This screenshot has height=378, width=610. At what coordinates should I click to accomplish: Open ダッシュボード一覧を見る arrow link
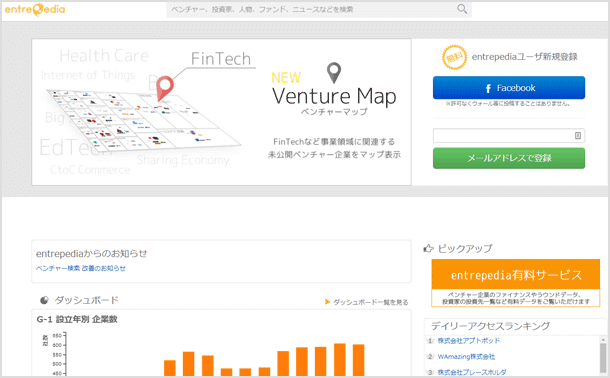366,302
